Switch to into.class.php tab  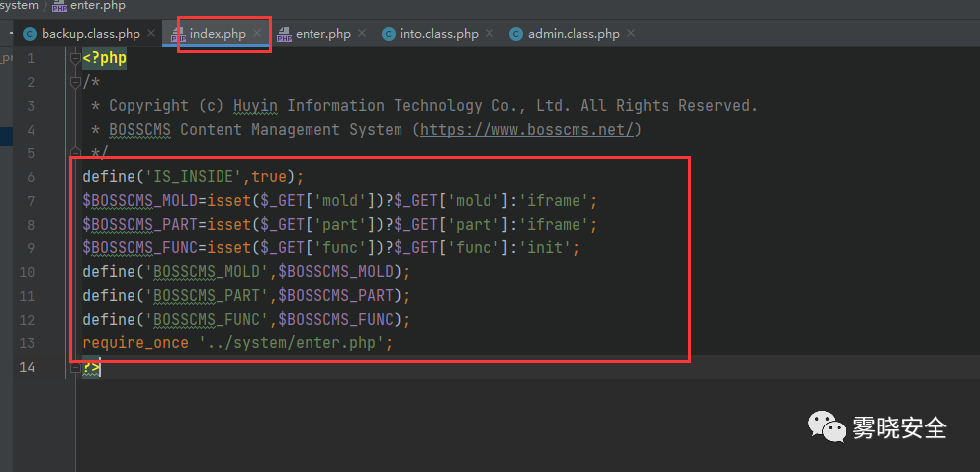(x=438, y=34)
